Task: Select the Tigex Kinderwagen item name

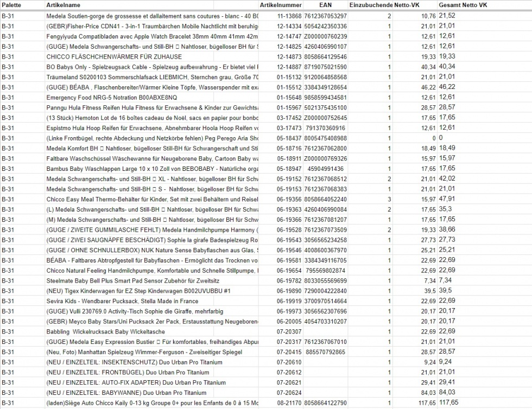Action: 138,291
